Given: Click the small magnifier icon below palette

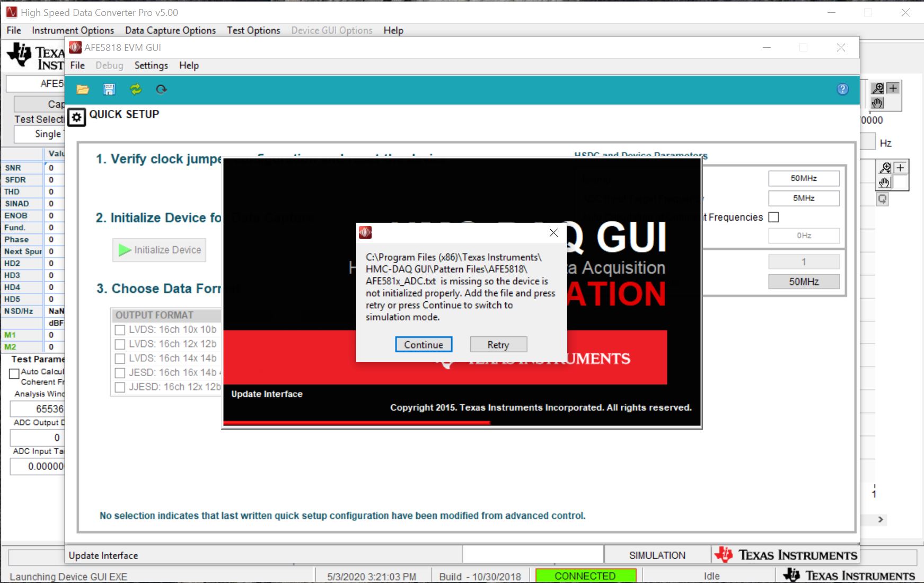Looking at the screenshot, I should click(x=882, y=199).
